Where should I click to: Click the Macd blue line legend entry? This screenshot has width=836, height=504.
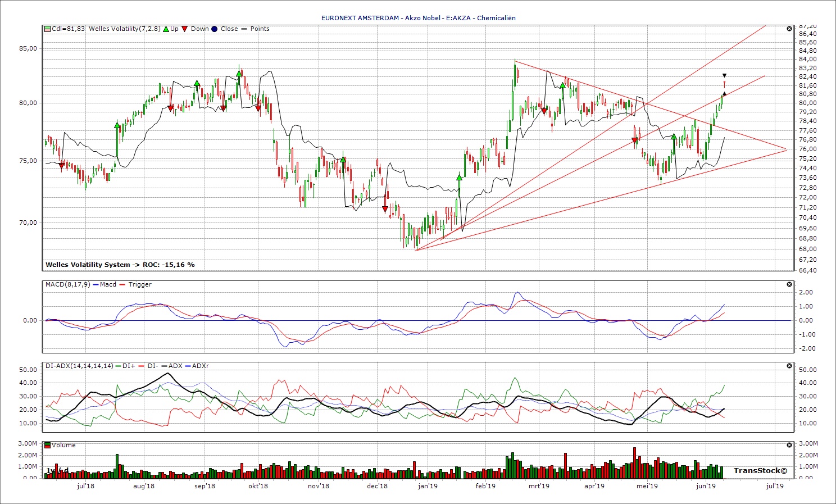104,284
